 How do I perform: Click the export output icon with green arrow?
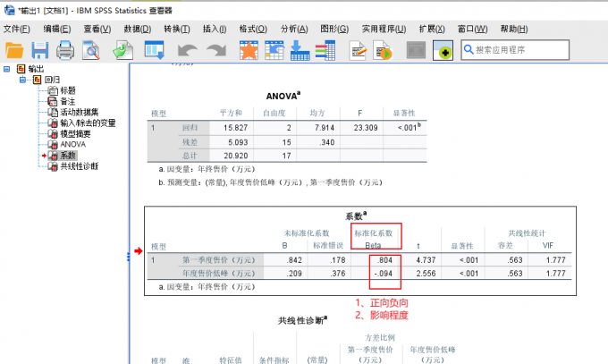point(122,51)
